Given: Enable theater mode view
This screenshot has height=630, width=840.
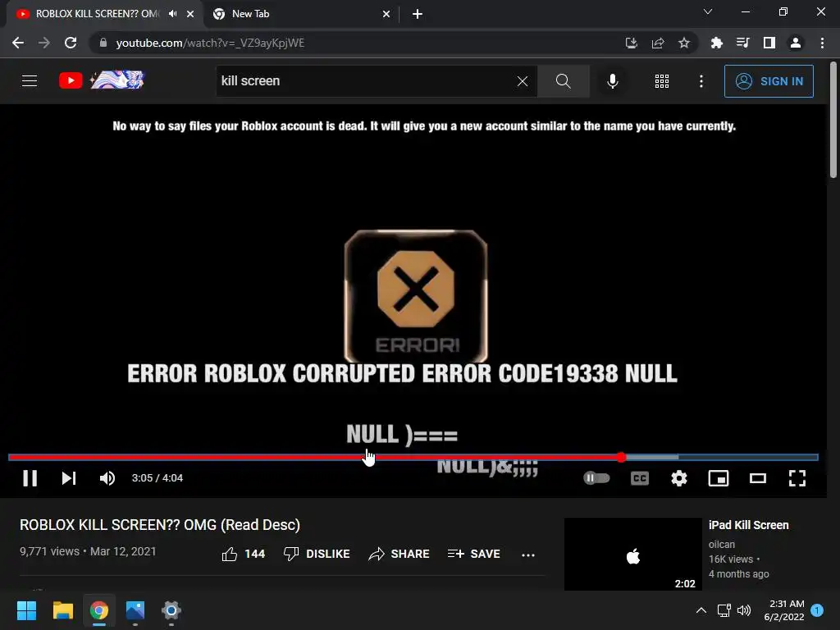Looking at the screenshot, I should [757, 478].
